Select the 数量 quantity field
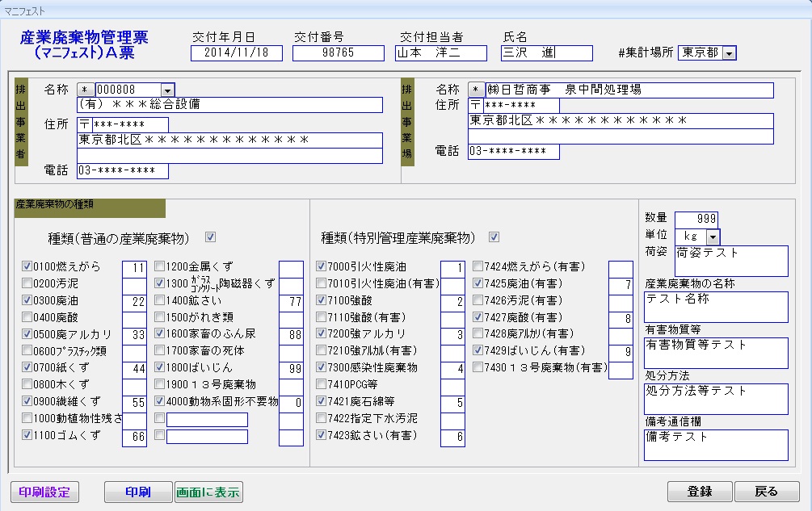Image resolution: width=812 pixels, height=511 pixels. tap(696, 220)
